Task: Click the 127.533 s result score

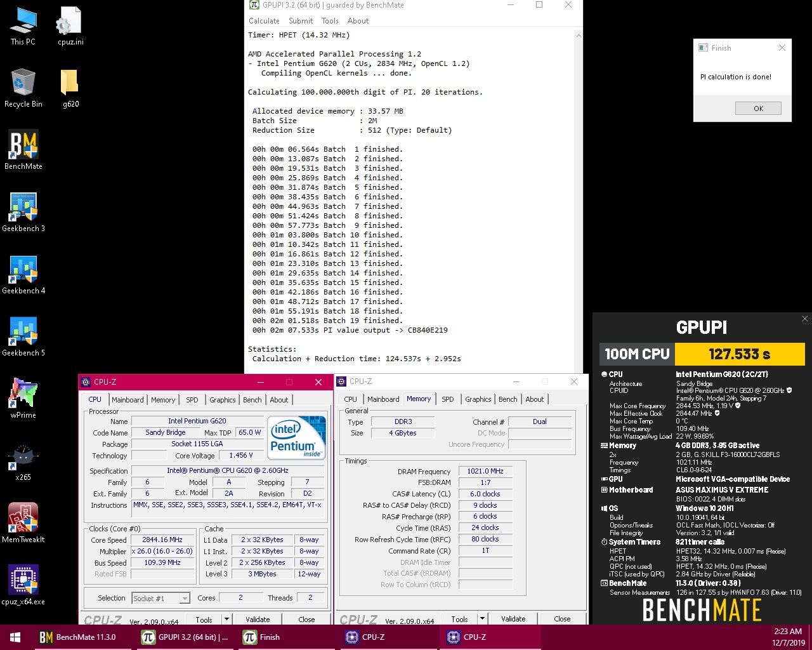Action: coord(740,354)
